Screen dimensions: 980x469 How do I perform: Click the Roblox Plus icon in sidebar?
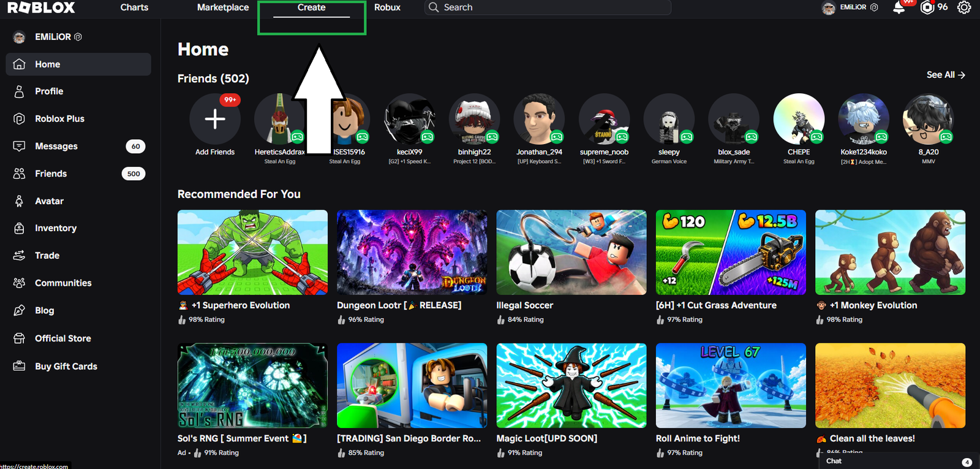pyautogui.click(x=19, y=119)
